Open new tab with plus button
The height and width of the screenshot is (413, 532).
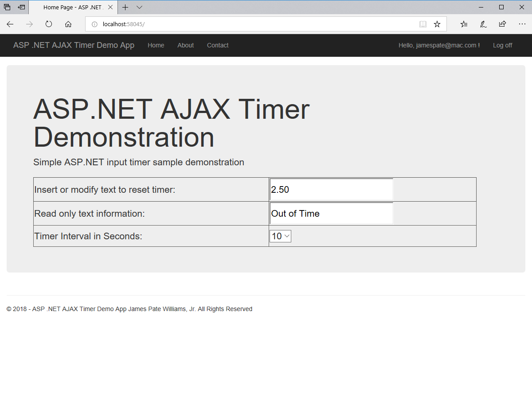125,7
